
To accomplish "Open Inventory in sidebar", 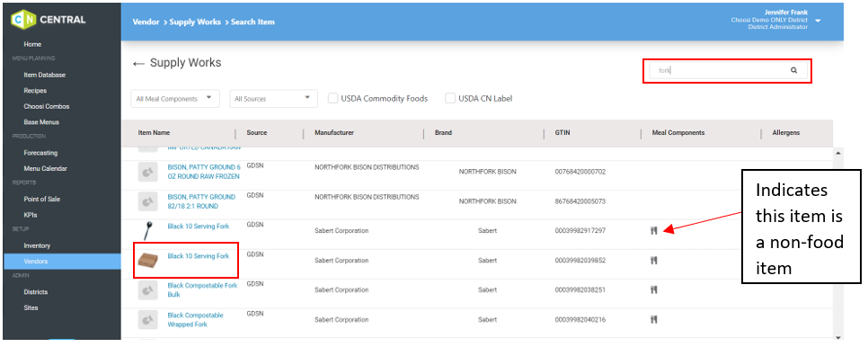I will coord(37,245).
